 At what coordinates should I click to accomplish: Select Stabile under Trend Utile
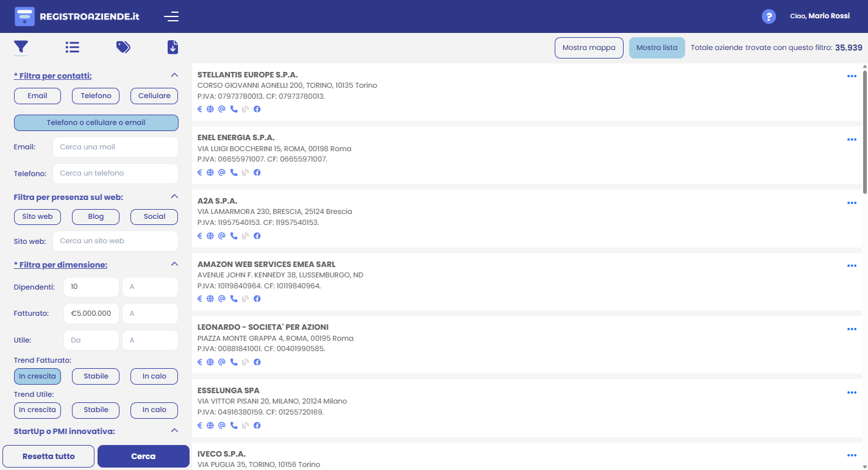pyautogui.click(x=96, y=410)
